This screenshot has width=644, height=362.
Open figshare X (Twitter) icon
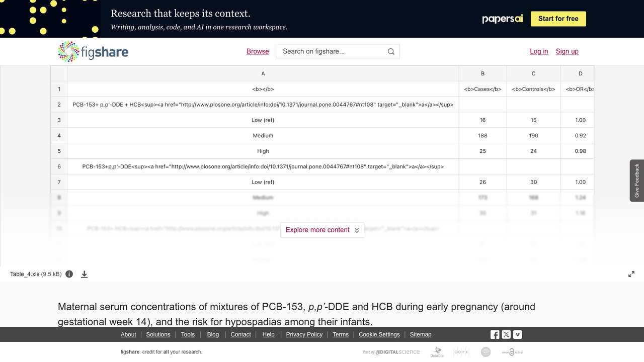click(506, 334)
